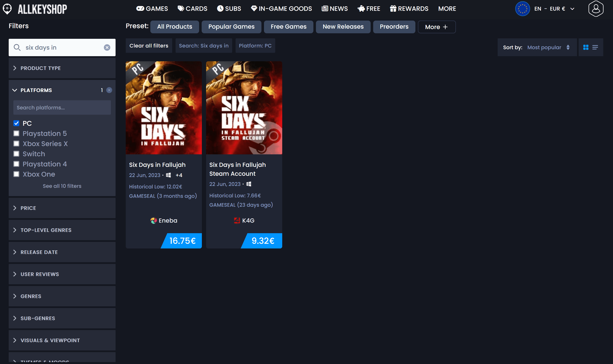Click the Search platforms input field
This screenshot has width=613, height=364.
tap(62, 107)
